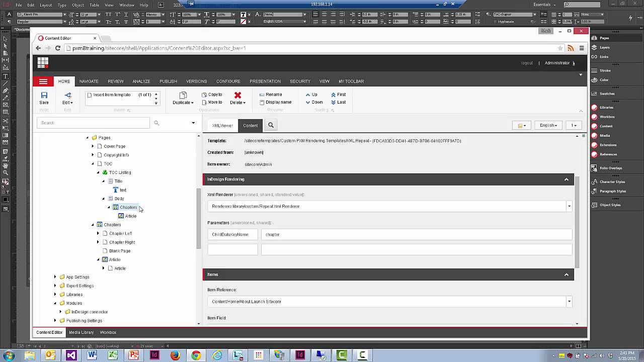
Task: Click Move to in Operations group
Action: [212, 102]
